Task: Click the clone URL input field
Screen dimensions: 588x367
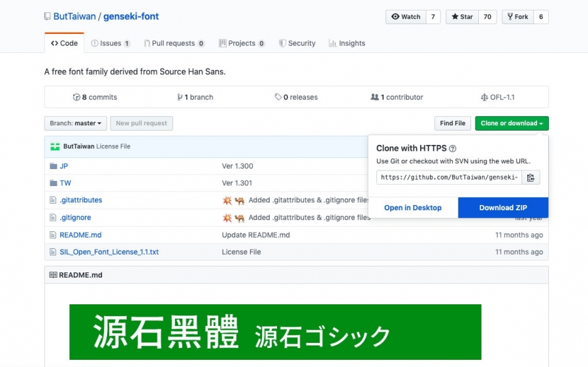Action: pyautogui.click(x=449, y=178)
